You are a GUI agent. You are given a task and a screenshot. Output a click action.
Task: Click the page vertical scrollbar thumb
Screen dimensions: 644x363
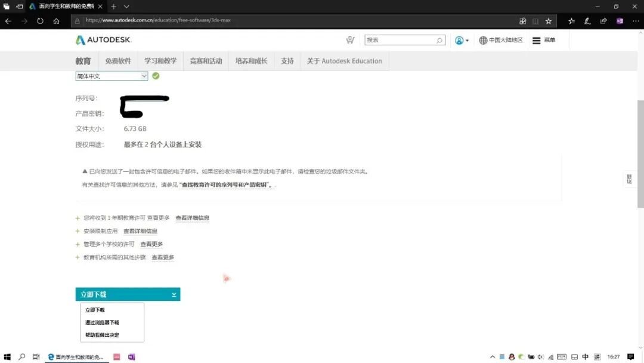pyautogui.click(x=640, y=154)
